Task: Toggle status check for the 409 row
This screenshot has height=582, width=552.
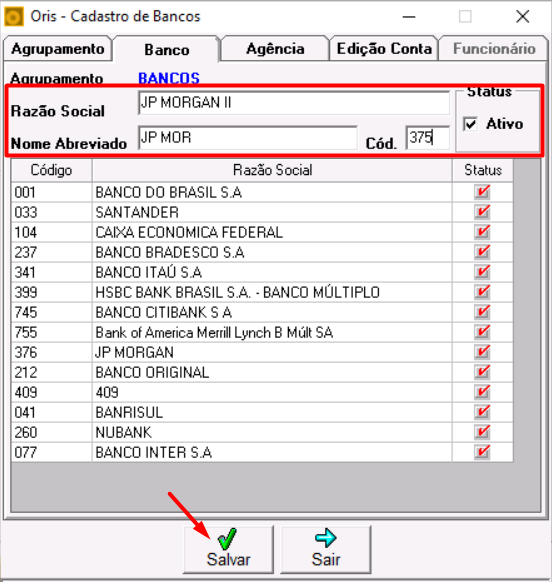Action: coord(482,393)
